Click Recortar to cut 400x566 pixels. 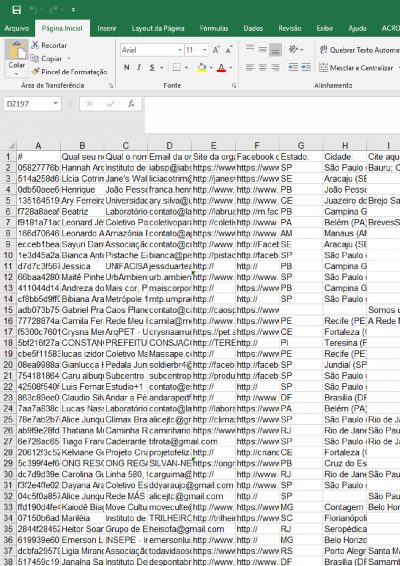[49, 45]
